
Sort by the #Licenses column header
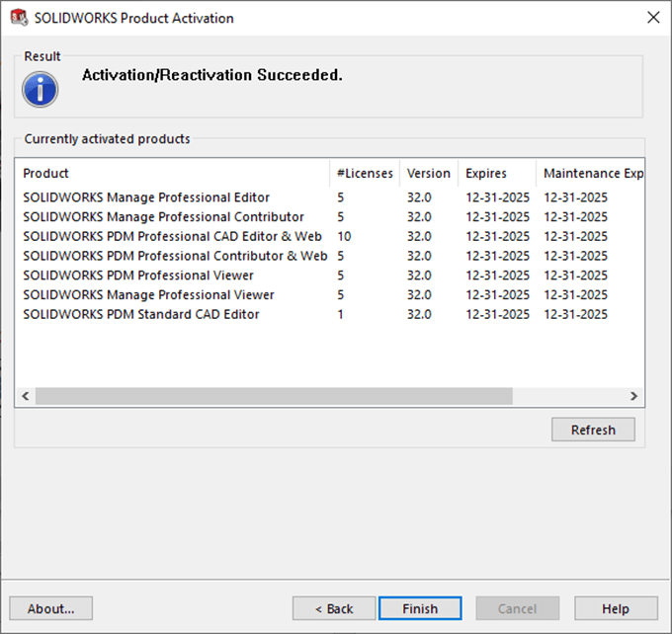[x=365, y=173]
